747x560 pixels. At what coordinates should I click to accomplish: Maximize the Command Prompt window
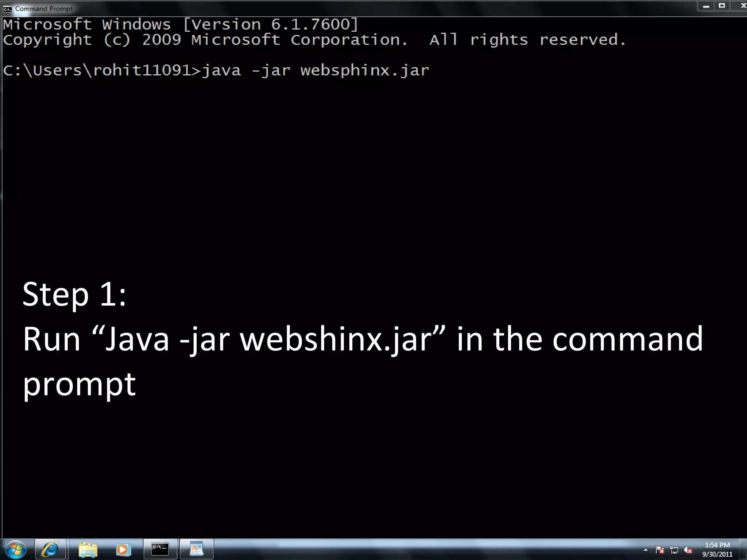722,6
